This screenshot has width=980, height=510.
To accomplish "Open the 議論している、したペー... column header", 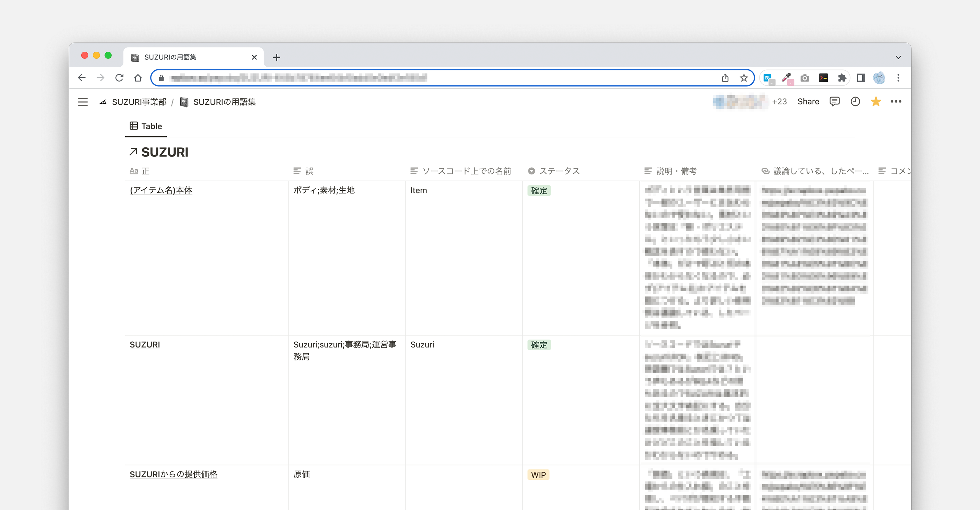I will pyautogui.click(x=815, y=171).
